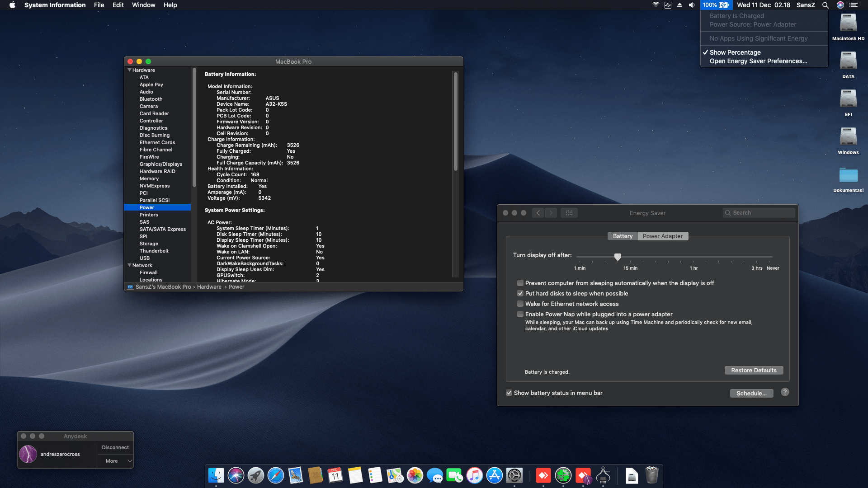The height and width of the screenshot is (488, 868).
Task: Collapse the Hardware section in System Information
Action: pos(129,70)
